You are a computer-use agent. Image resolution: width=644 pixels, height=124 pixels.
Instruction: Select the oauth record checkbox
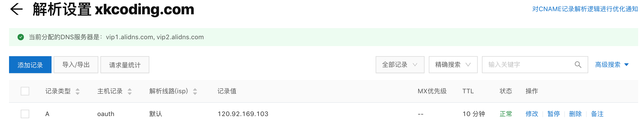[x=25, y=114]
